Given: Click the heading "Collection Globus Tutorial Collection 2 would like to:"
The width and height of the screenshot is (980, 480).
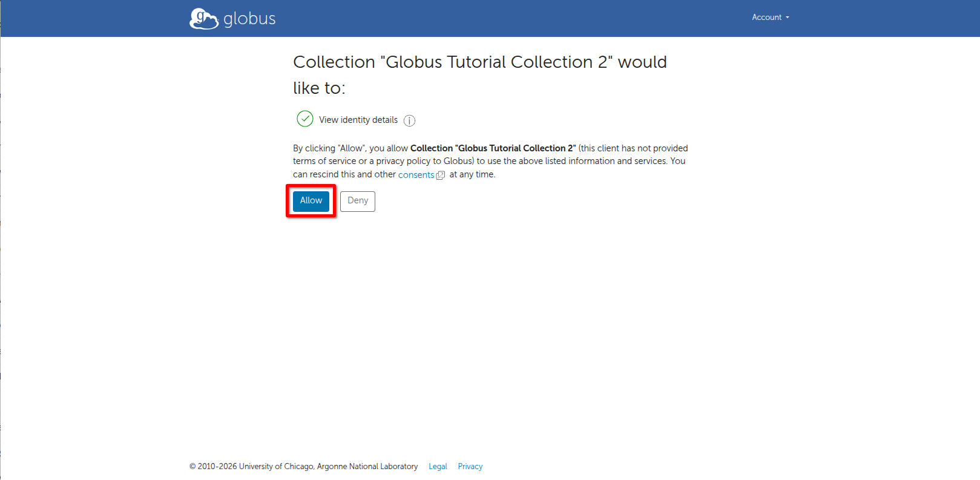Looking at the screenshot, I should [x=480, y=75].
